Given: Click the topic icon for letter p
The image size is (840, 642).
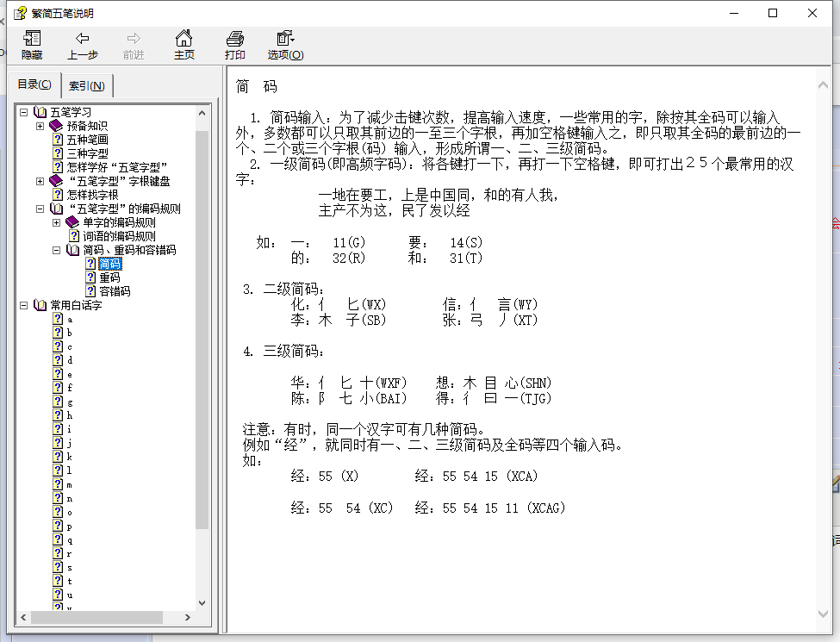Looking at the screenshot, I should (x=59, y=526).
